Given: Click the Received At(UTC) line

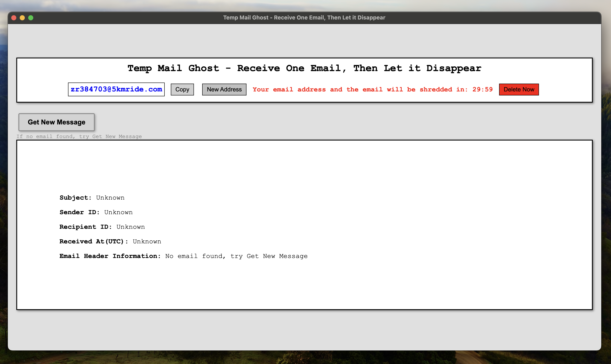Looking at the screenshot, I should tap(110, 241).
